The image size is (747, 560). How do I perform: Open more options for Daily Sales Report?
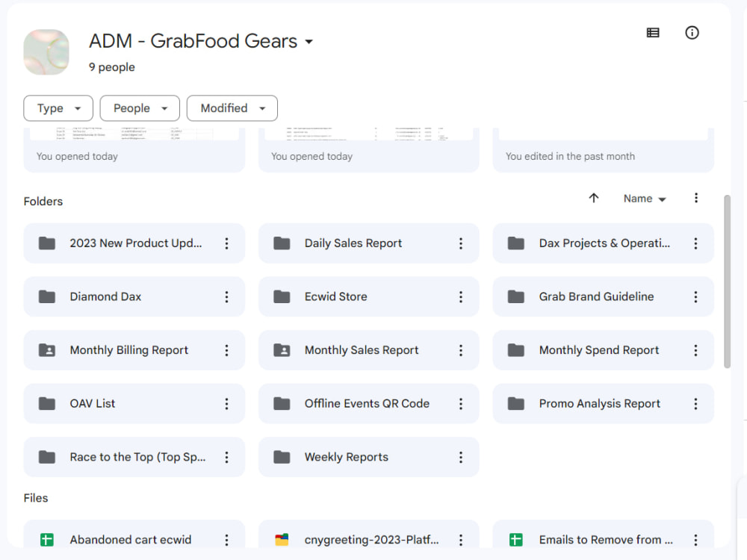tap(461, 243)
